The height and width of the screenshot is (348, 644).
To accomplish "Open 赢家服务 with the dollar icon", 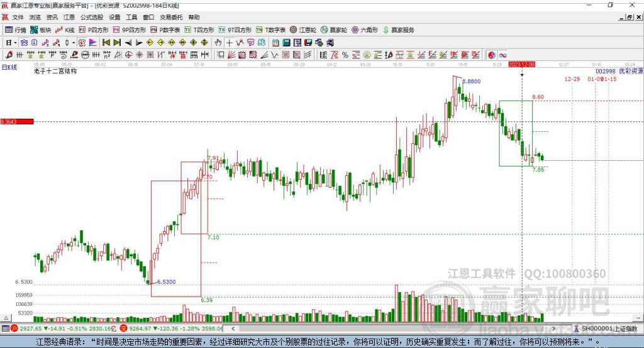I will tap(398, 30).
